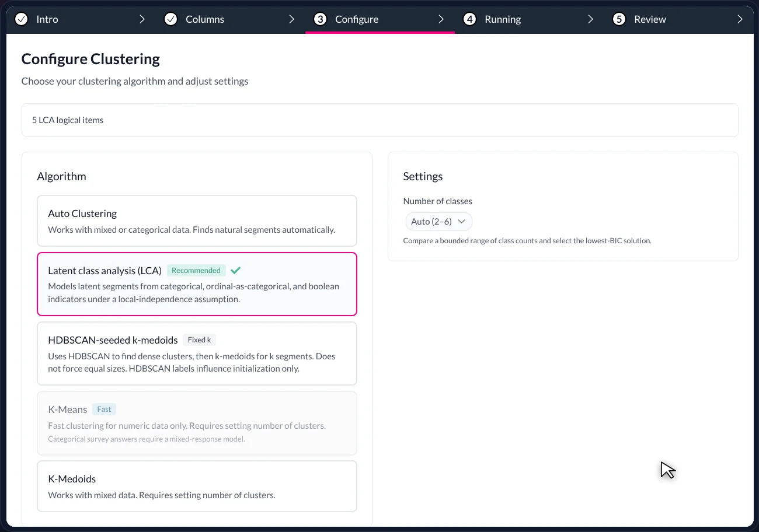Click the lowest-BIC solution helper text

pos(527,240)
